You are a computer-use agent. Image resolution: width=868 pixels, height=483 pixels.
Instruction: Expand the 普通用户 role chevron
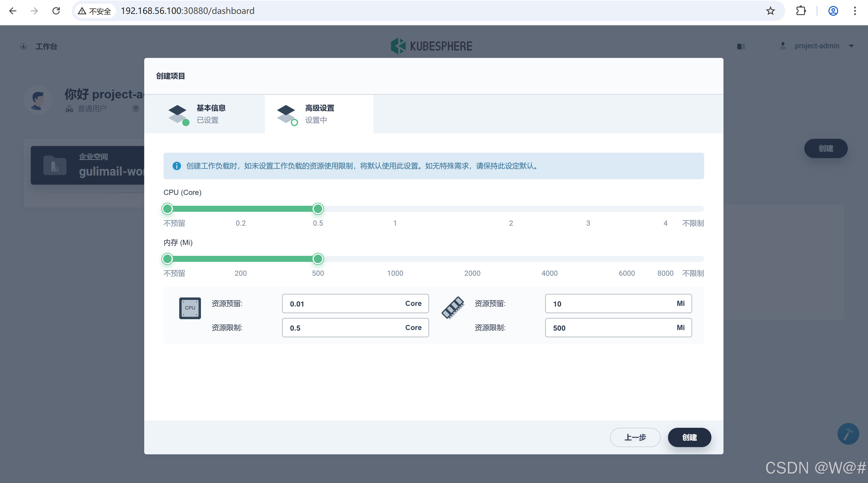pyautogui.click(x=135, y=109)
